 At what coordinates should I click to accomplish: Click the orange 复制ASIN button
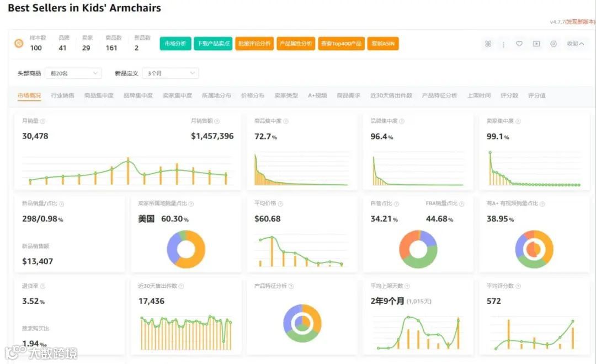383,44
